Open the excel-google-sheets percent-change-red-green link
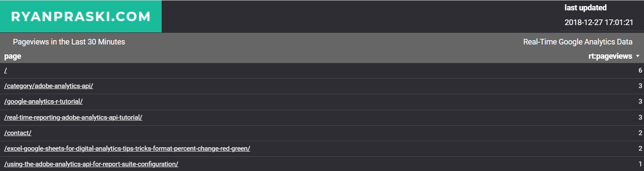644x171 pixels. (127, 148)
